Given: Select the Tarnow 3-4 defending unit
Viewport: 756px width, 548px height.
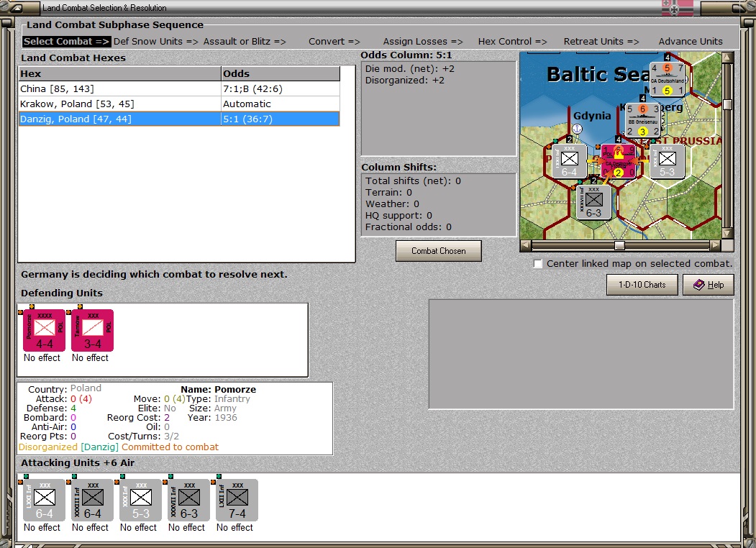Looking at the screenshot, I should (x=92, y=330).
